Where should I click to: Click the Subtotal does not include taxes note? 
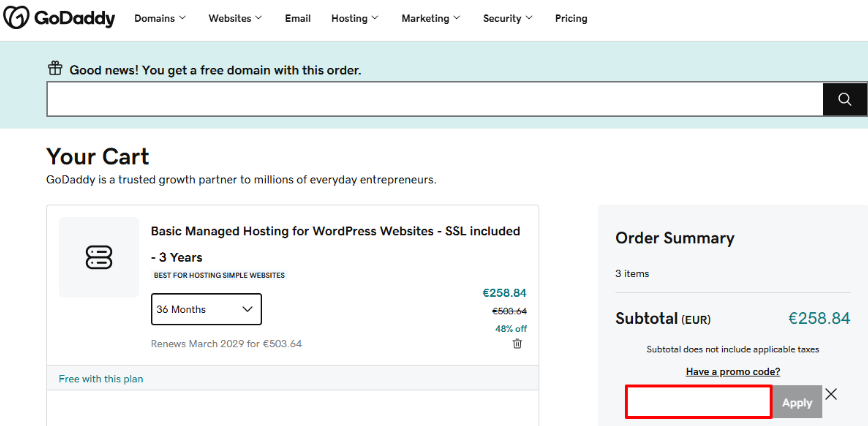(733, 349)
